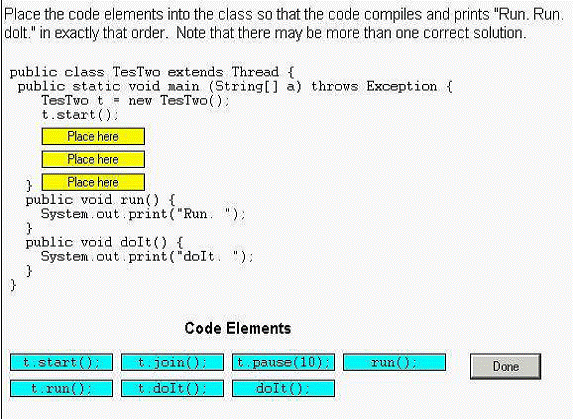This screenshot has height=419, width=573.
Task: Click the 'public static void main' line
Action: [235, 87]
